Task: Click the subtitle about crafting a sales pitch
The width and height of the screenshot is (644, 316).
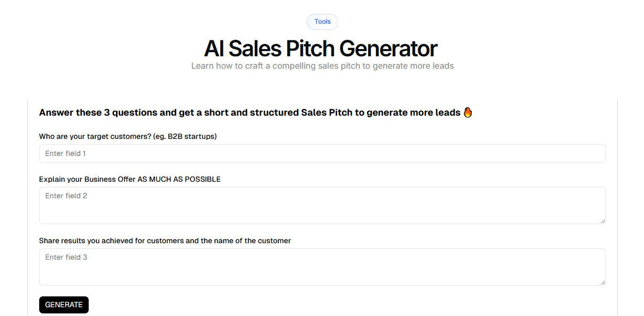Action: tap(322, 66)
